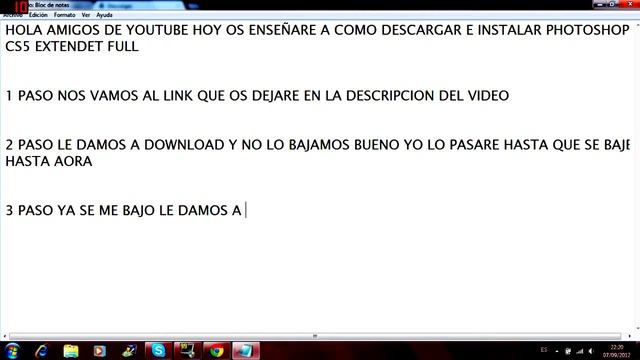Viewport: 640px width, 360px height.
Task: Show hidden system tray icons
Action: point(557,351)
